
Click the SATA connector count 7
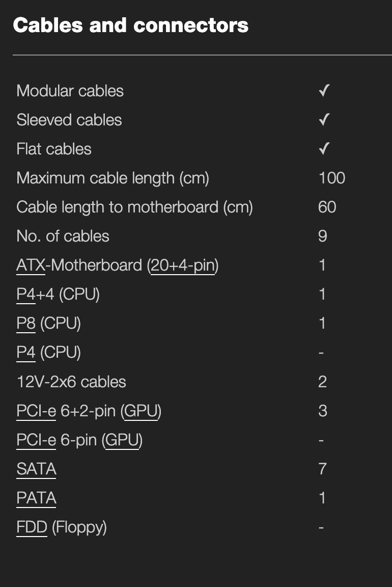click(x=323, y=469)
